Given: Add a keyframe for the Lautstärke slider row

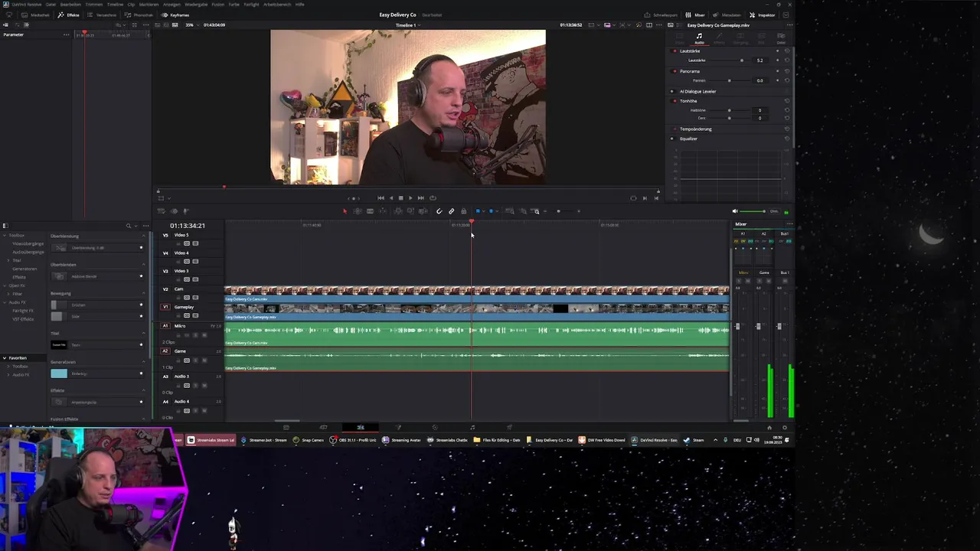Looking at the screenshot, I should coord(778,60).
